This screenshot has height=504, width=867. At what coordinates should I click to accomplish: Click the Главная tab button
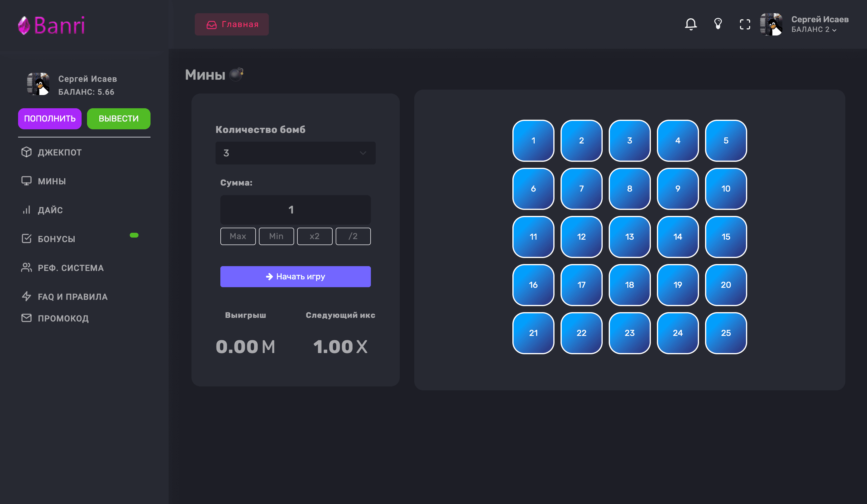click(232, 24)
